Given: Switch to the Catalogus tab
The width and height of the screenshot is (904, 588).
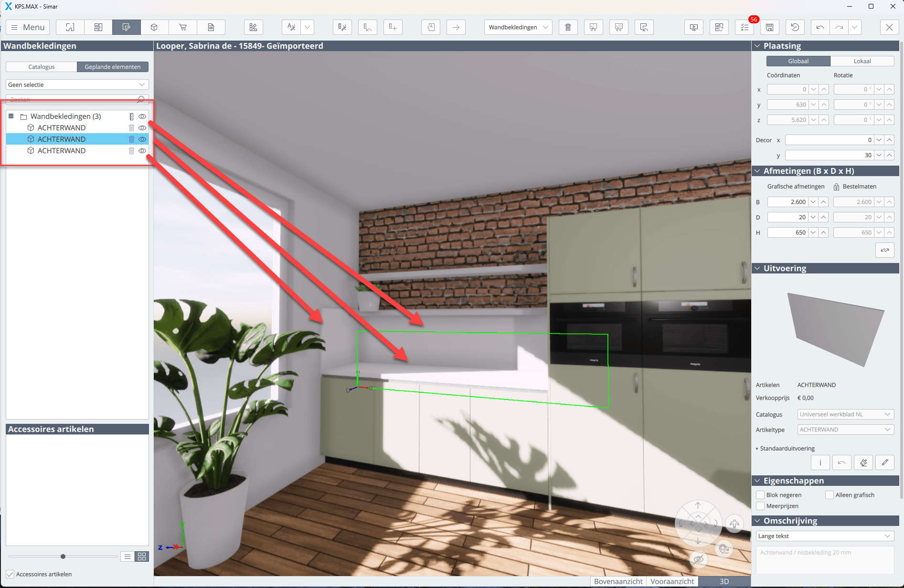Looking at the screenshot, I should tap(42, 67).
